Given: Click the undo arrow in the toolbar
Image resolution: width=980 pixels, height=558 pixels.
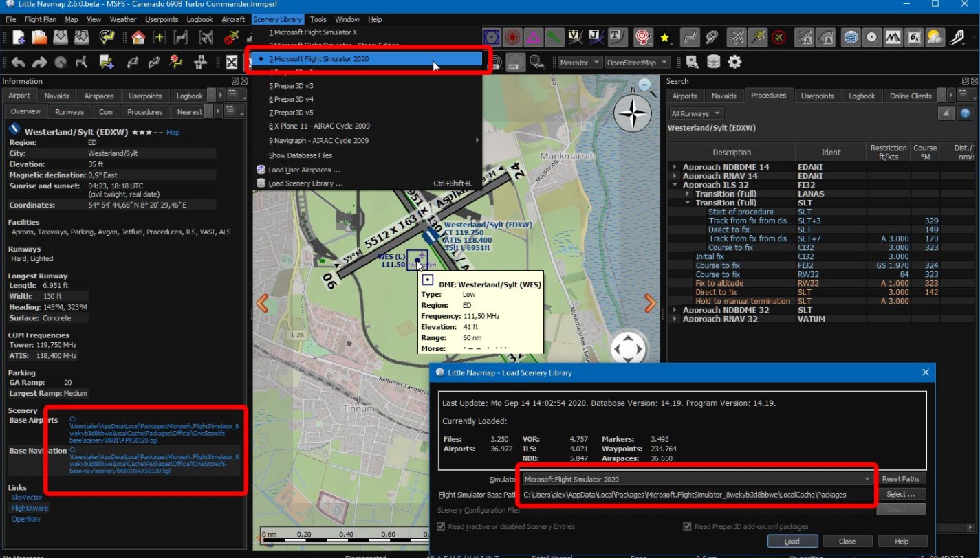Looking at the screenshot, I should [17, 62].
